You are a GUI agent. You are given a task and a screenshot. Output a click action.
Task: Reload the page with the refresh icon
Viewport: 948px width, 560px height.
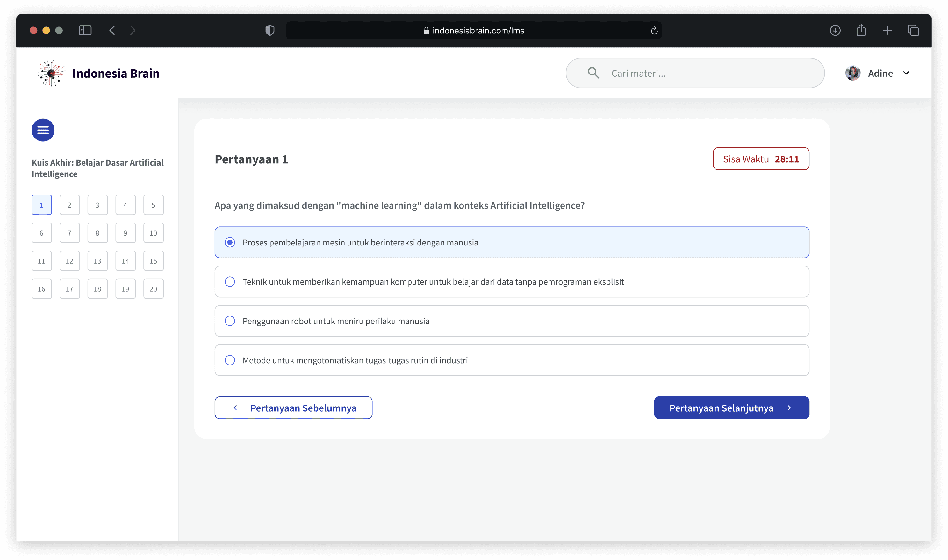point(654,31)
